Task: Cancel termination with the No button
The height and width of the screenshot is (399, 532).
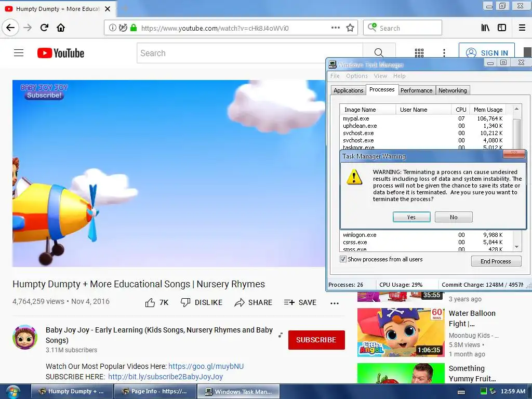Action: (454, 217)
